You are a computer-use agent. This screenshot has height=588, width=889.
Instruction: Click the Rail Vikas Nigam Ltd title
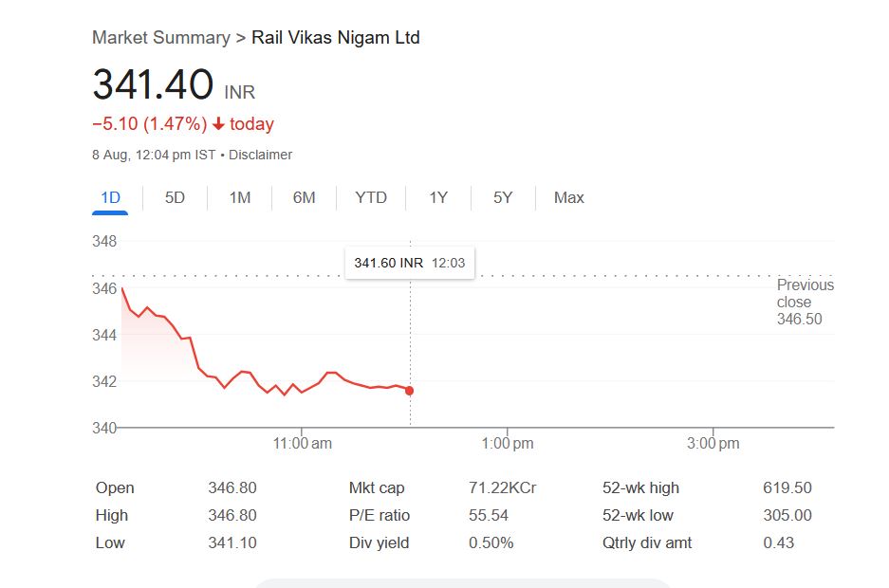[x=335, y=38]
